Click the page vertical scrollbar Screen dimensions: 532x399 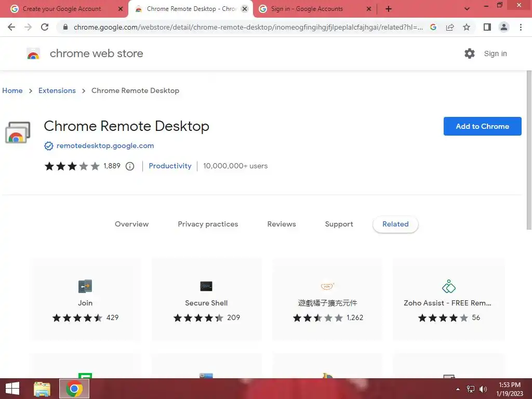pyautogui.click(x=529, y=150)
